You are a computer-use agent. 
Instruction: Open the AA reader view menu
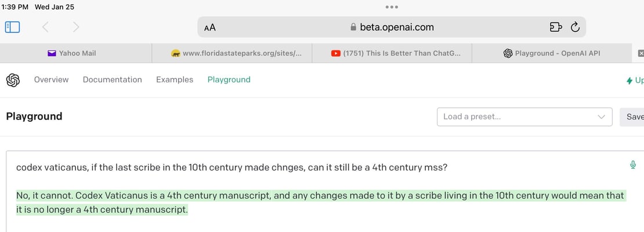pos(210,27)
